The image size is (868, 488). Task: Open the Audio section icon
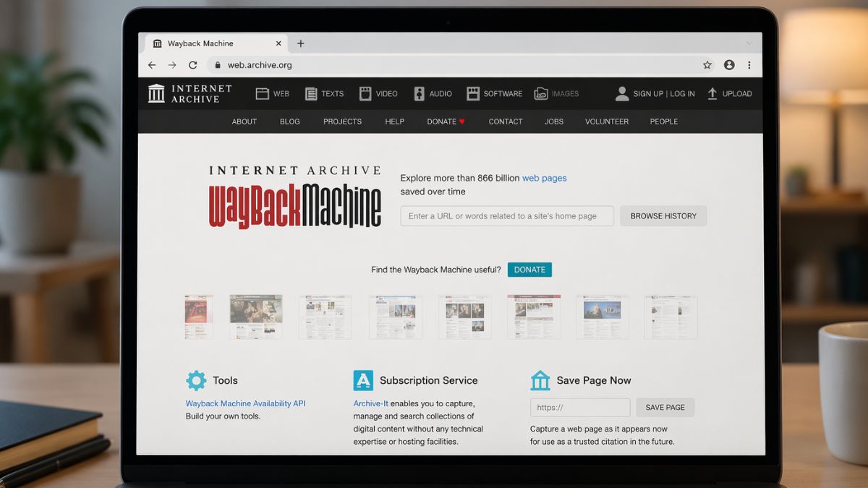(419, 93)
